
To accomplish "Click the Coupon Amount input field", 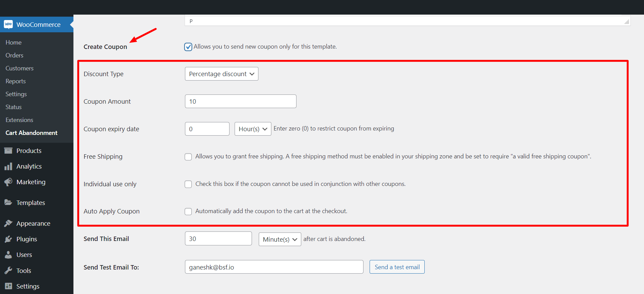I will click(240, 101).
